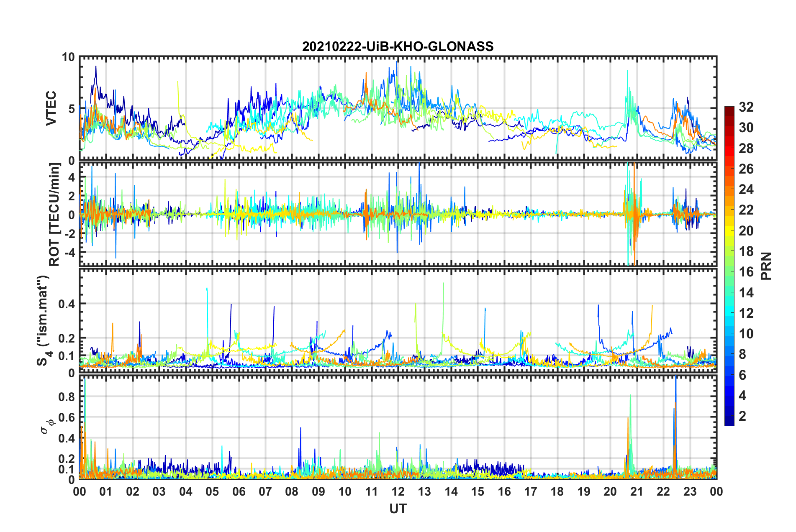Select the colorbar tick value 32

pos(746,107)
